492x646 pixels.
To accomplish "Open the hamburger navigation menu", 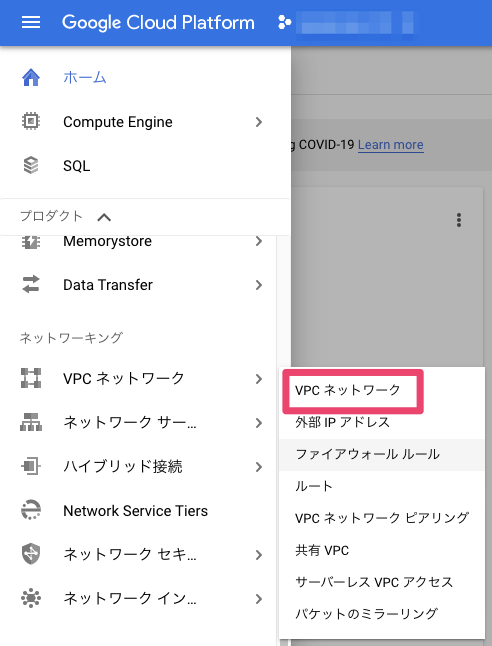I will point(31,22).
